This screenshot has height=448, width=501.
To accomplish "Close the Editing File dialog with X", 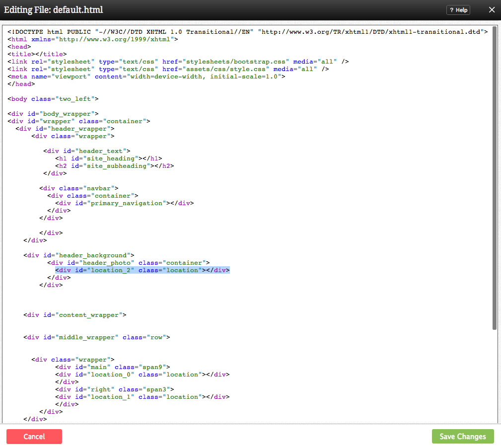I will [x=492, y=10].
